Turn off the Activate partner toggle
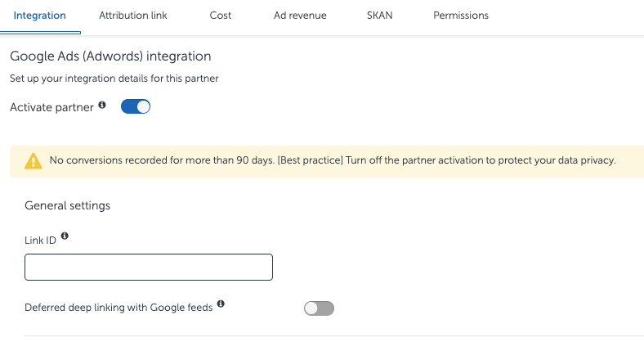The image size is (644, 342). pyautogui.click(x=136, y=106)
